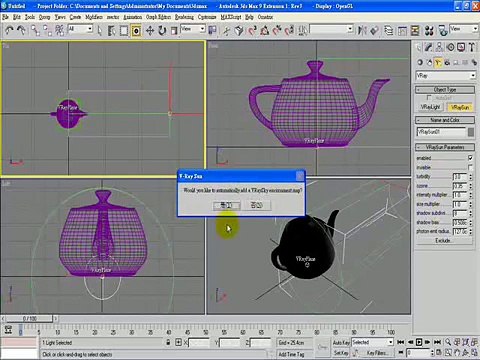Choose the Geometry create category
This screenshot has width=480, height=360.
click(420, 62)
